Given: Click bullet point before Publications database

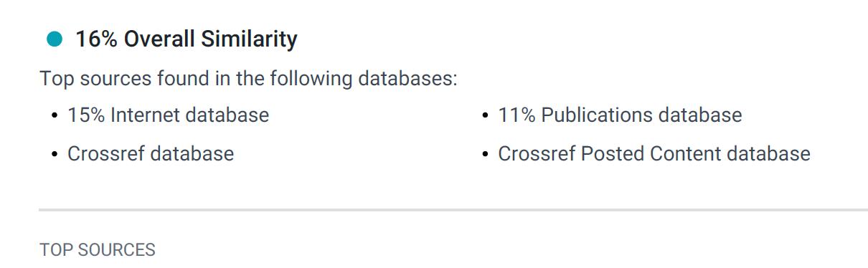Looking at the screenshot, I should click(486, 115).
